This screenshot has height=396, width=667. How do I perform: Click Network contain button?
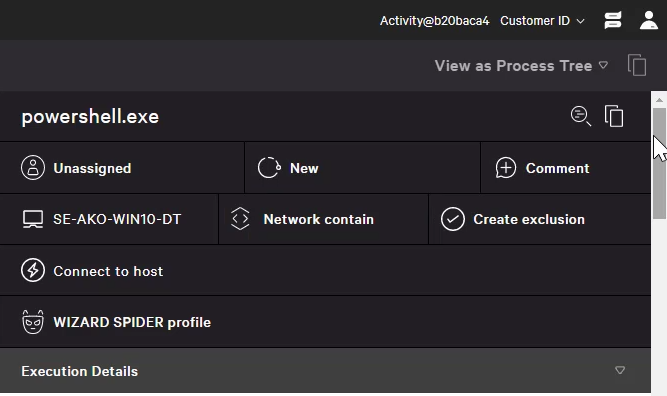323,219
